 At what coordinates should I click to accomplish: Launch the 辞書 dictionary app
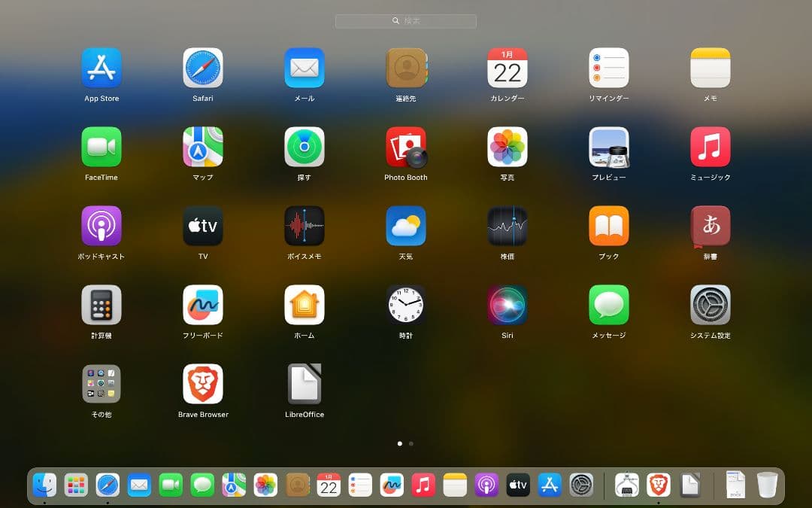coord(710,227)
